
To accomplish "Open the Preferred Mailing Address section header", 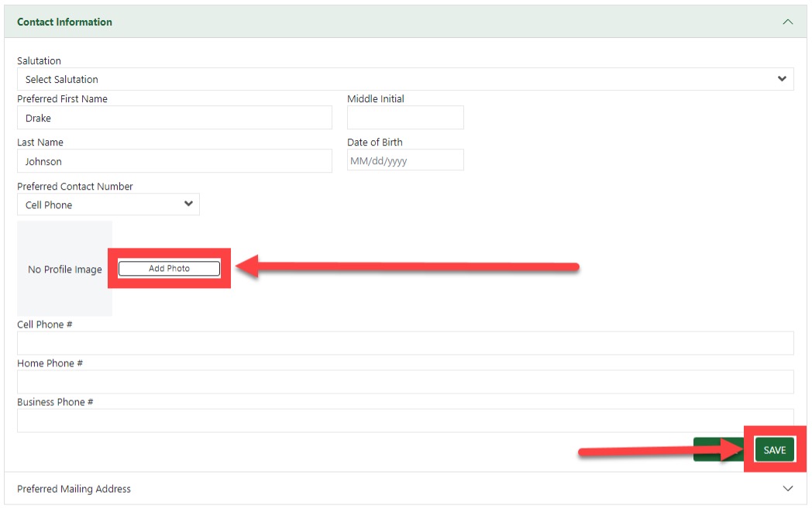I will coord(74,489).
